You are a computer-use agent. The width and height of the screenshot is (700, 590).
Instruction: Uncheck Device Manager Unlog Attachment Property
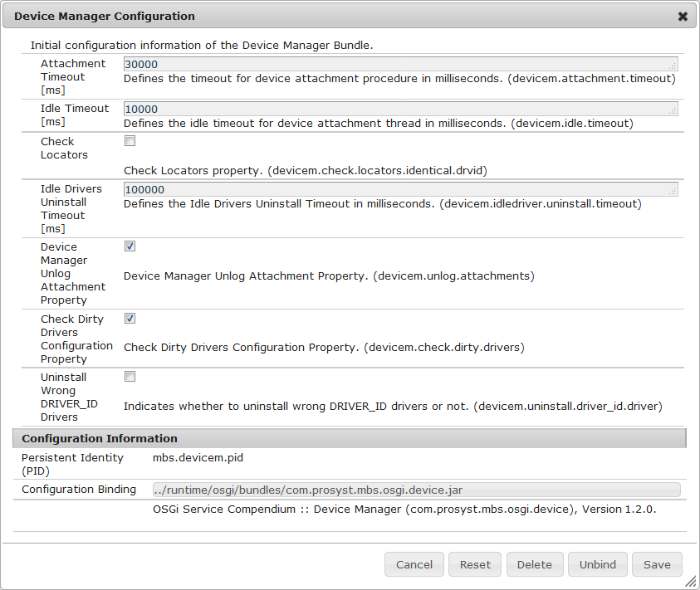tap(130, 246)
